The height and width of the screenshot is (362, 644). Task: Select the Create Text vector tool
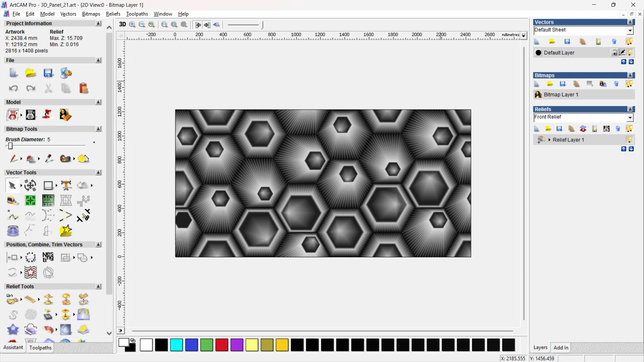[66, 185]
